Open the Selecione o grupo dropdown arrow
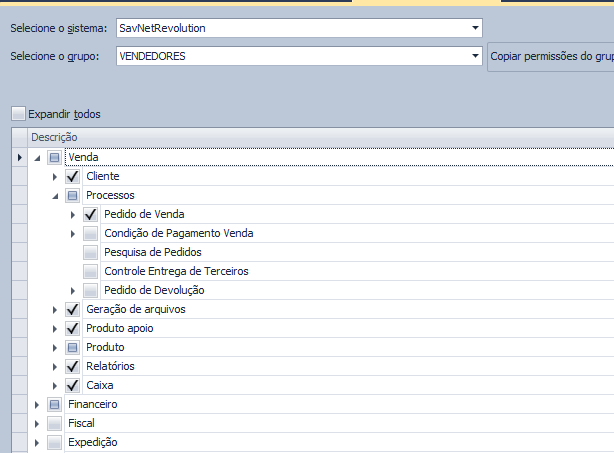This screenshot has width=614, height=453. (x=475, y=56)
